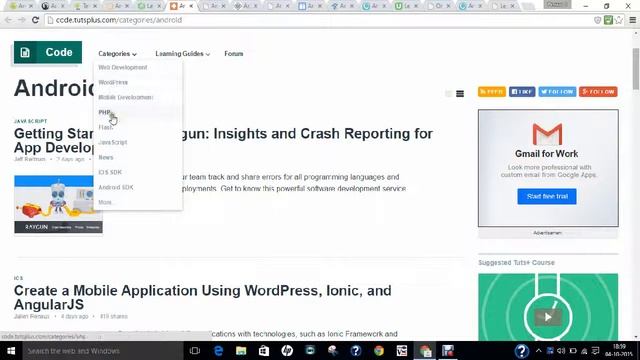This screenshot has width=640, height=360.
Task: Select JavaScript in the Categories menu
Action: click(x=113, y=142)
